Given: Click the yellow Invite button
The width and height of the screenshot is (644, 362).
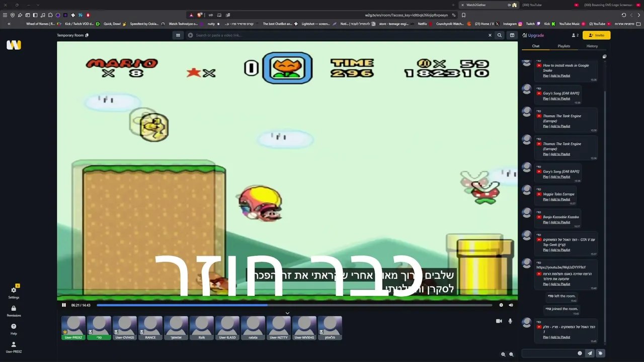Looking at the screenshot, I should [597, 35].
